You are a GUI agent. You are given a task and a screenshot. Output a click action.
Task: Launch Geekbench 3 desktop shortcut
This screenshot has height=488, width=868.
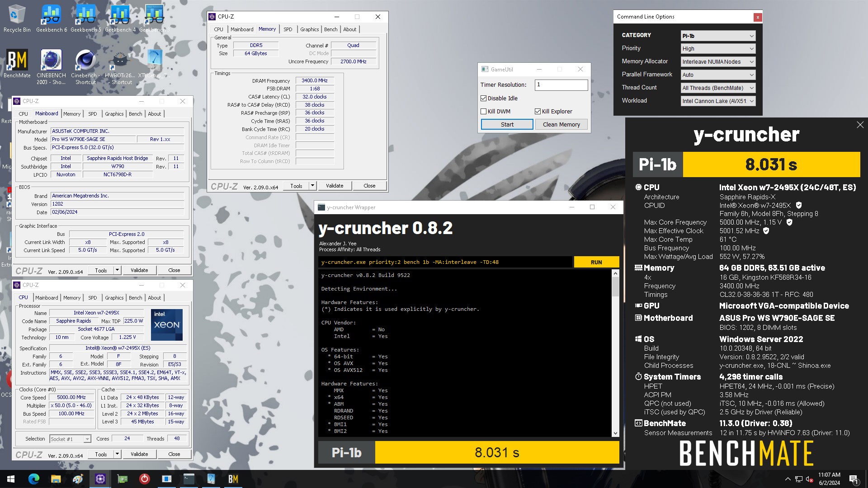click(155, 19)
